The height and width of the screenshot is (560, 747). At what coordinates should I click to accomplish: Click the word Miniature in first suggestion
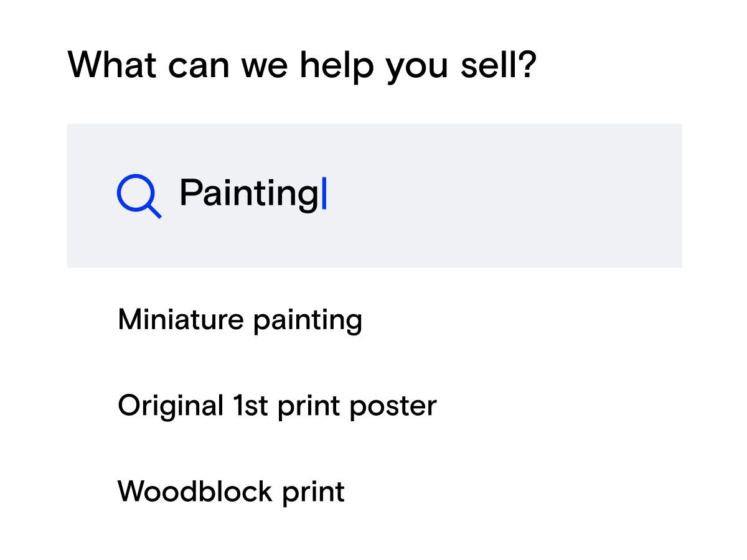click(181, 320)
